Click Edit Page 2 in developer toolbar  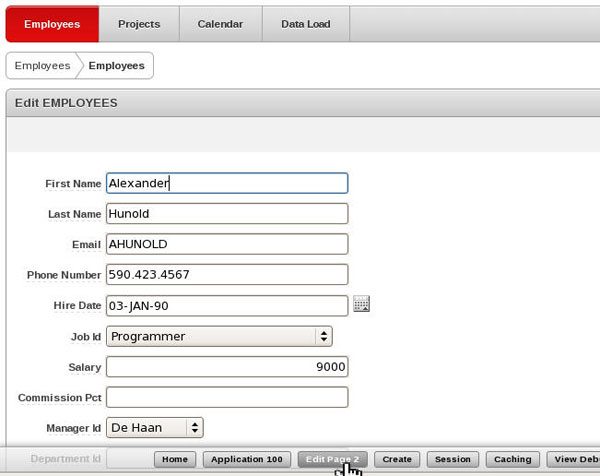(x=333, y=459)
